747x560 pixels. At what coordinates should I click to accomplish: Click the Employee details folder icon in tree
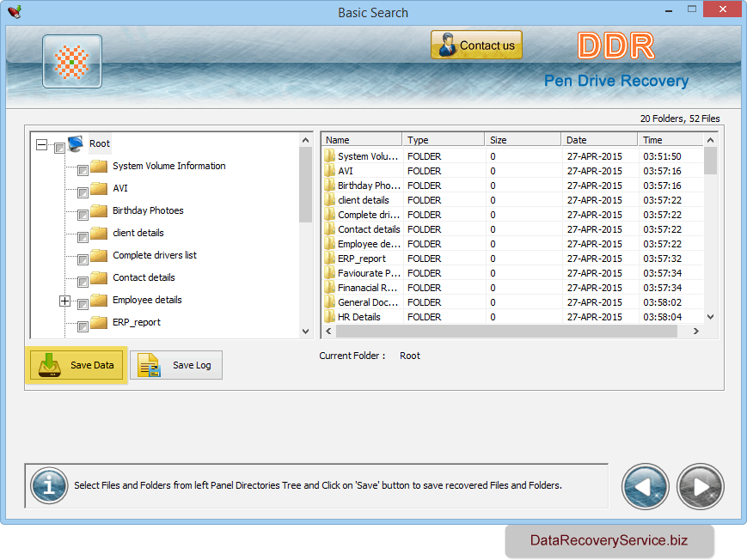tap(99, 300)
